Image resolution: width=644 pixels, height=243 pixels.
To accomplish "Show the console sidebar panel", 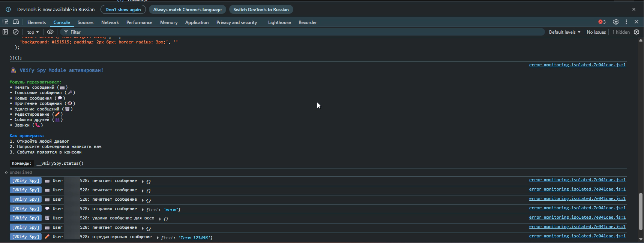I will 5,32.
